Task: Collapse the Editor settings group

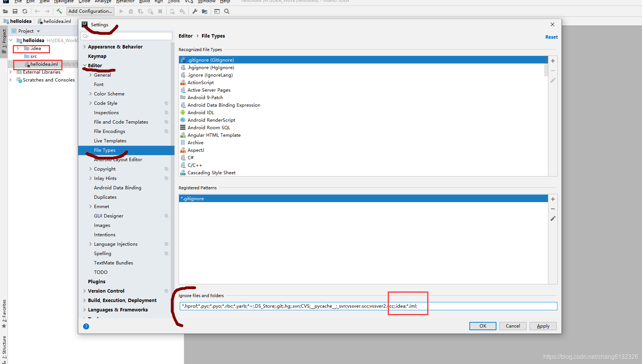Action: [85, 66]
